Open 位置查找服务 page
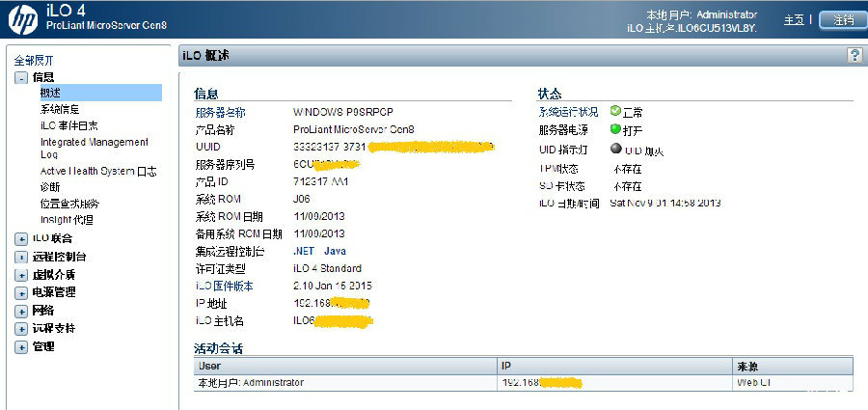 pyautogui.click(x=69, y=204)
